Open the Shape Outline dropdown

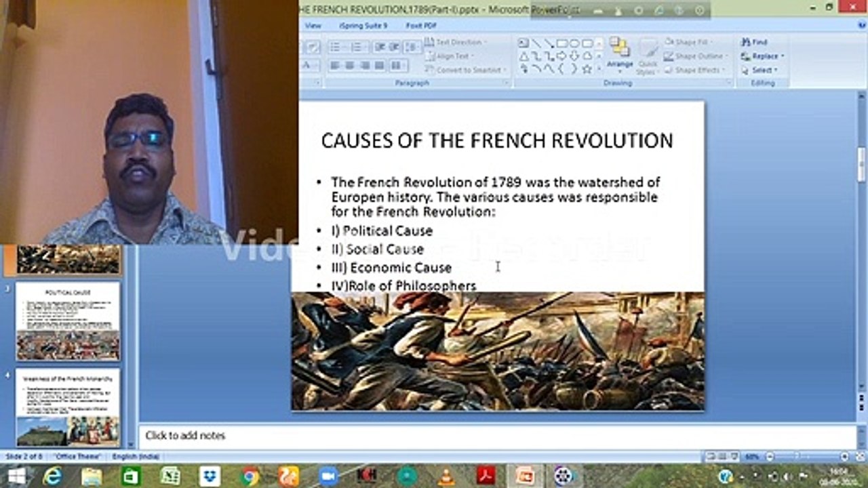pos(698,56)
